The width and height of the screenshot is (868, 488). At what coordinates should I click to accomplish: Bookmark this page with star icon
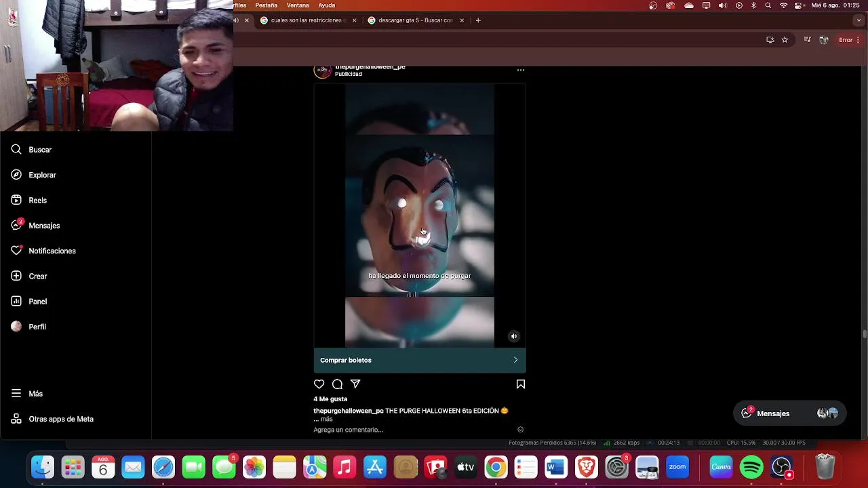point(785,40)
